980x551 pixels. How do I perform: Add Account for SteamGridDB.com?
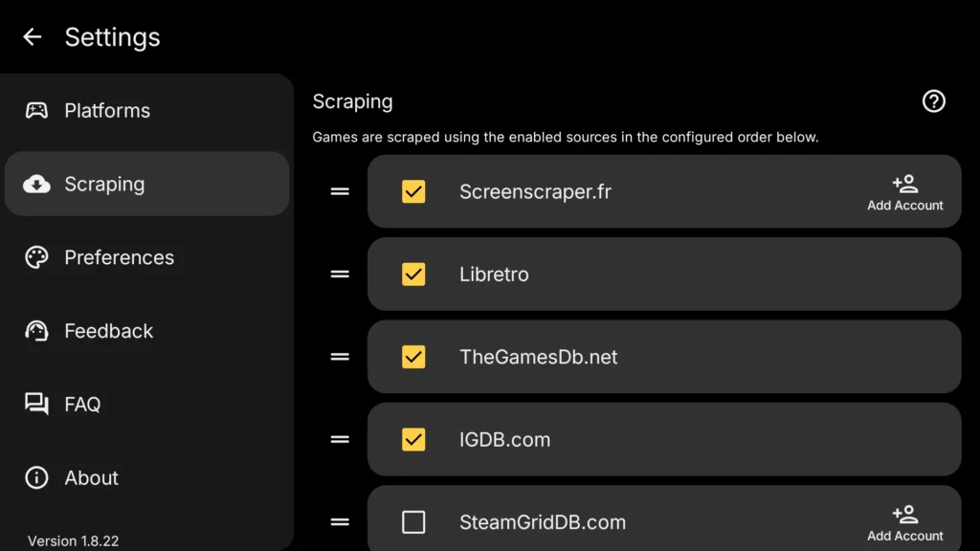coord(905,523)
